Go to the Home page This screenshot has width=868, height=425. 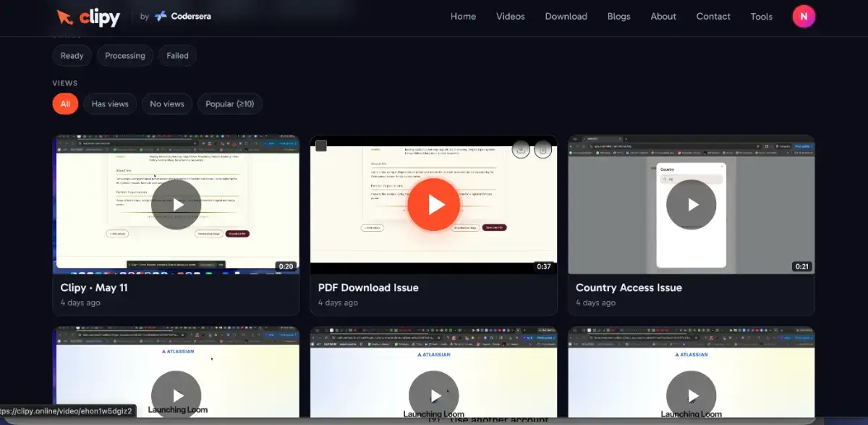pos(463,17)
